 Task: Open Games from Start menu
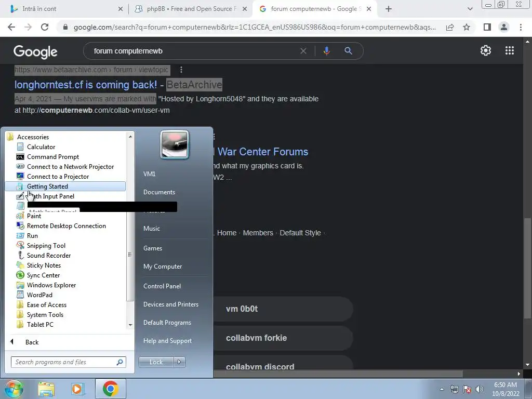coord(153,248)
